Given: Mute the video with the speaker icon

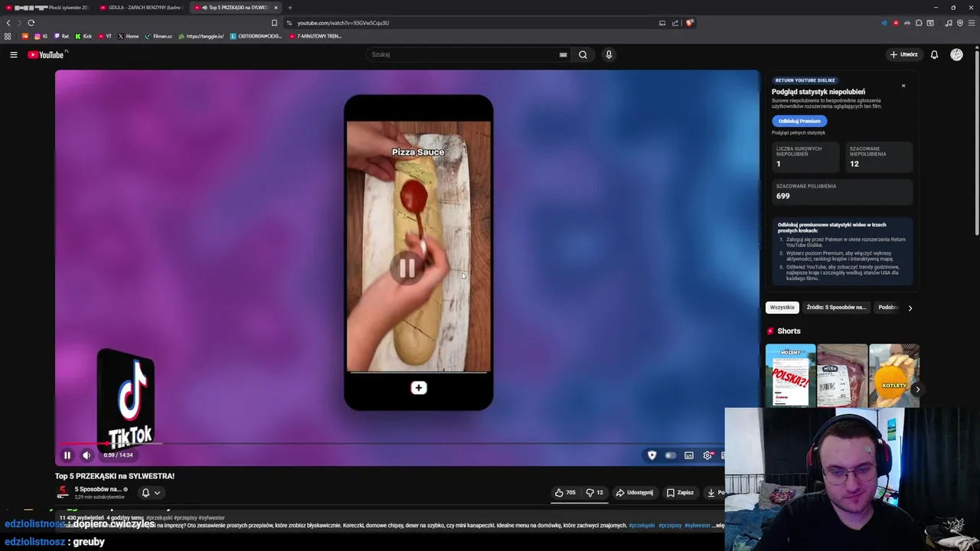Looking at the screenshot, I should click(x=87, y=455).
